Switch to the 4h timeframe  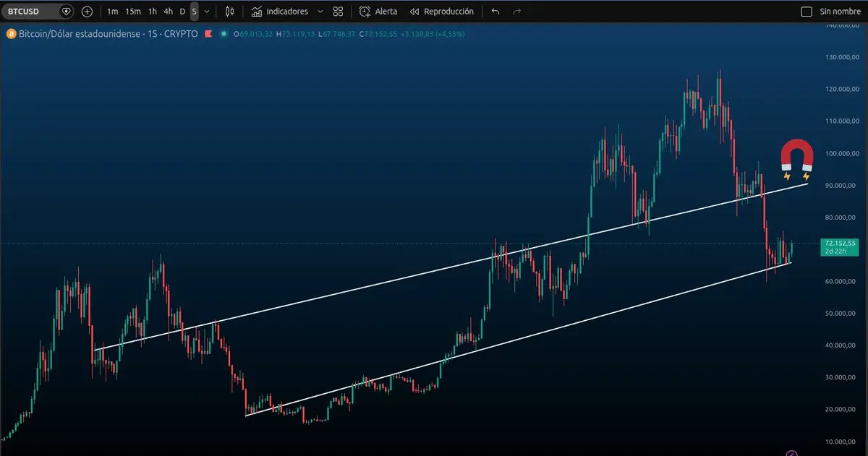168,12
